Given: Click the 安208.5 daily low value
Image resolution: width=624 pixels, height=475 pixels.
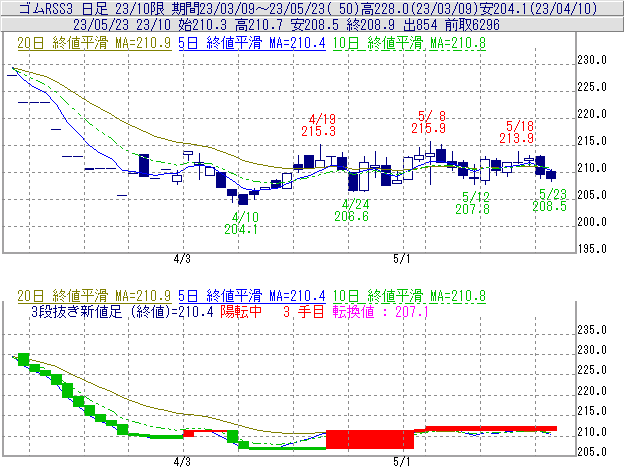Looking at the screenshot, I should (x=315, y=25).
